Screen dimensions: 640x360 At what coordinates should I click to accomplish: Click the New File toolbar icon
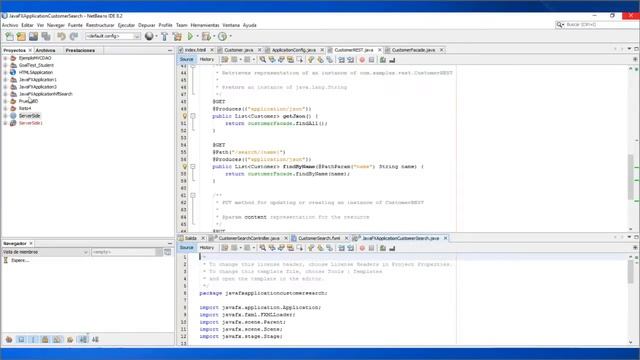[9, 36]
